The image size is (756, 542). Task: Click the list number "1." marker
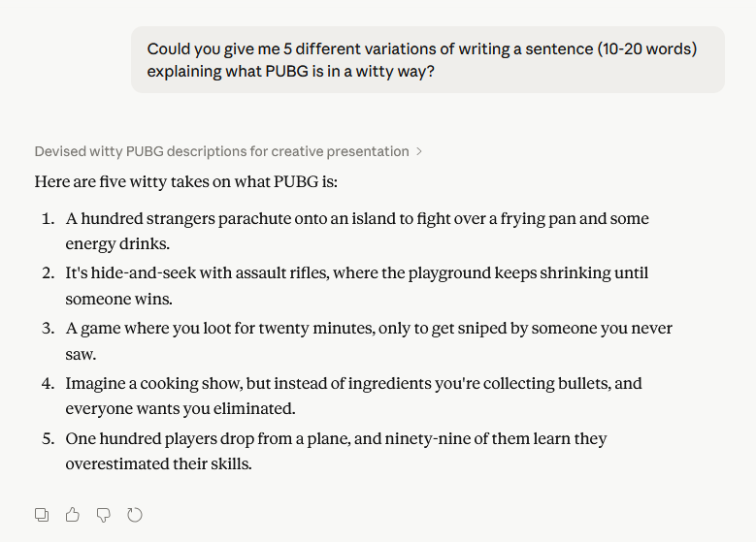point(48,219)
